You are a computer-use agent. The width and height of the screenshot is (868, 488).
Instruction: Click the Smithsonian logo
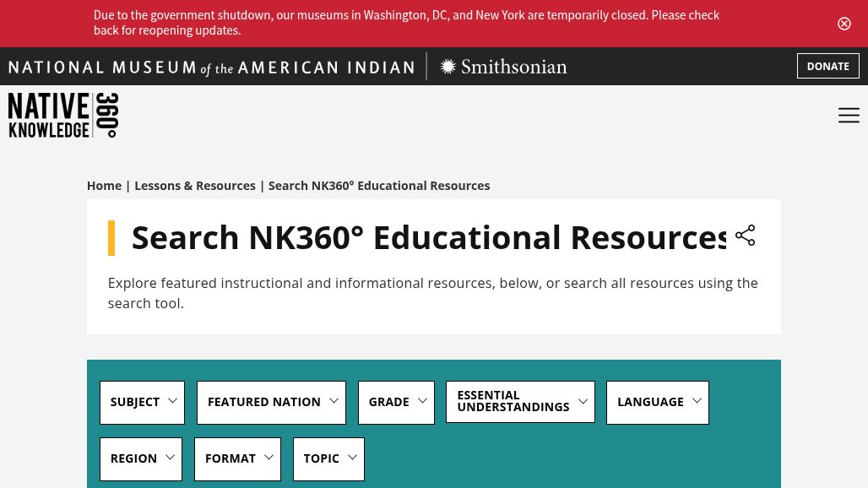(x=503, y=66)
